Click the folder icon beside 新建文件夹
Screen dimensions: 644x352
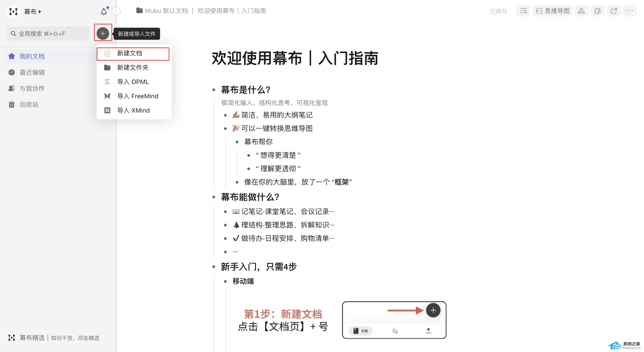107,68
